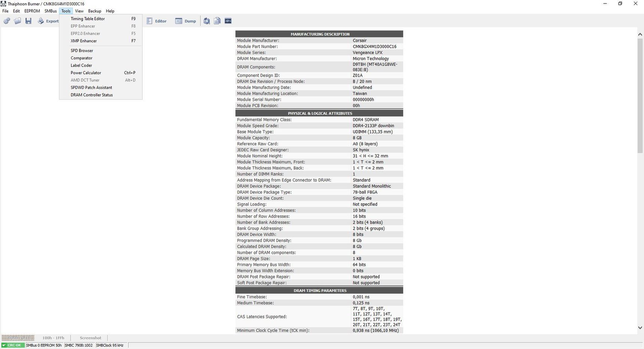
Task: Click the DDR4-2133P downbin value
Action: click(x=373, y=126)
